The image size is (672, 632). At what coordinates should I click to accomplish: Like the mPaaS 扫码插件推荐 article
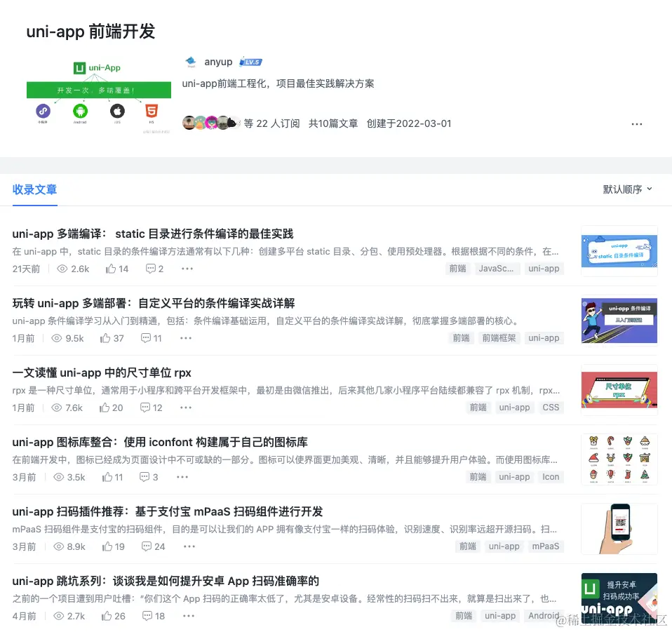coord(107,546)
